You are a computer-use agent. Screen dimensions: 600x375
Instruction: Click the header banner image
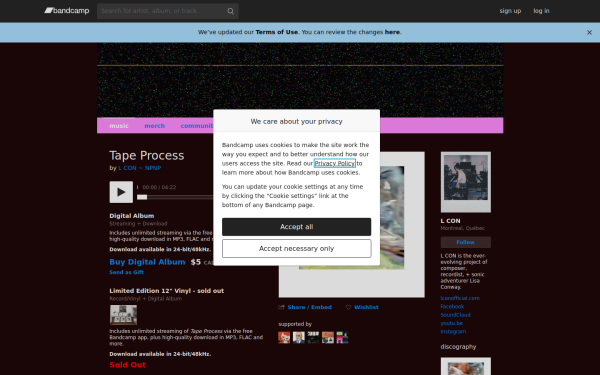tap(300, 80)
